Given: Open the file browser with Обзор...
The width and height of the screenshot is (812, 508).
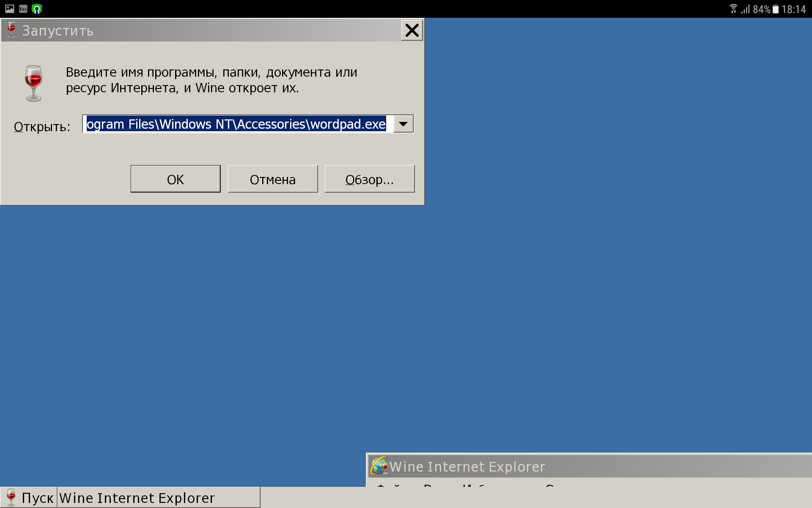Looking at the screenshot, I should [x=370, y=179].
